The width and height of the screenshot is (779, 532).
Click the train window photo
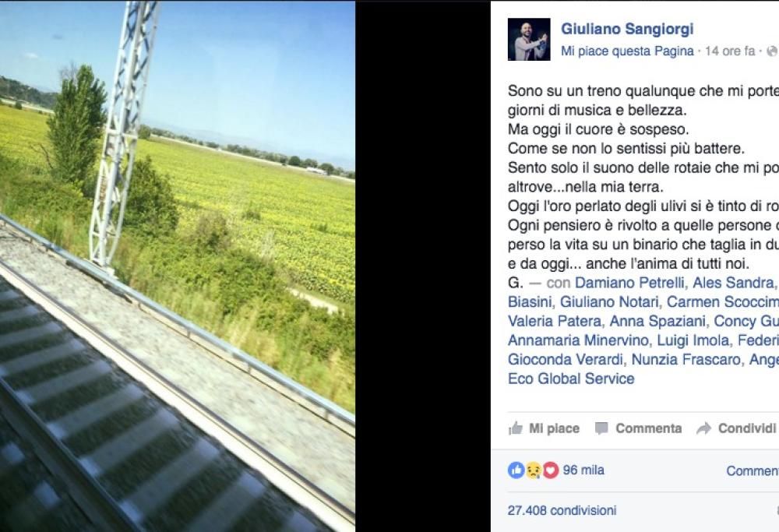[178, 266]
